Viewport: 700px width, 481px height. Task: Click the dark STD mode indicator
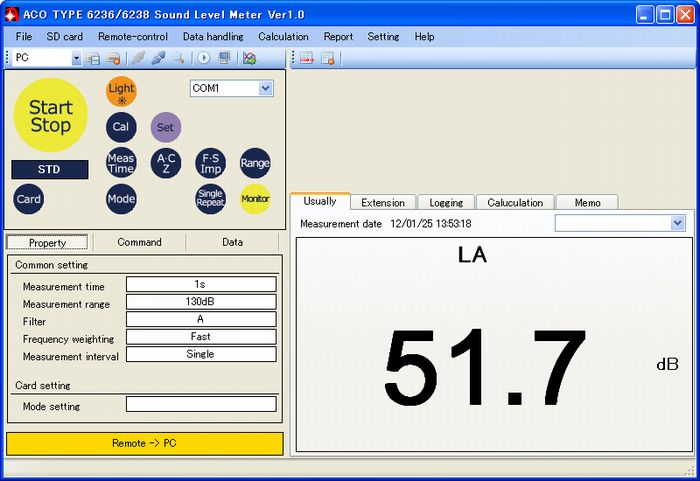[50, 169]
